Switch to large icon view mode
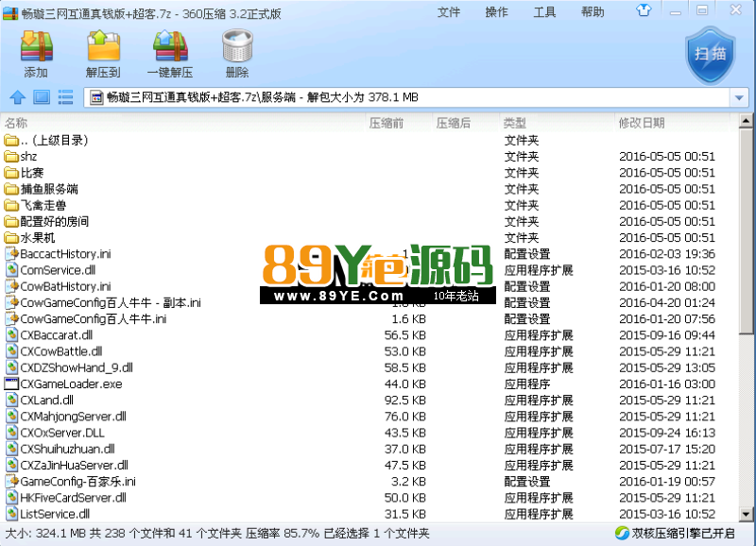This screenshot has width=756, height=546. pos(42,97)
